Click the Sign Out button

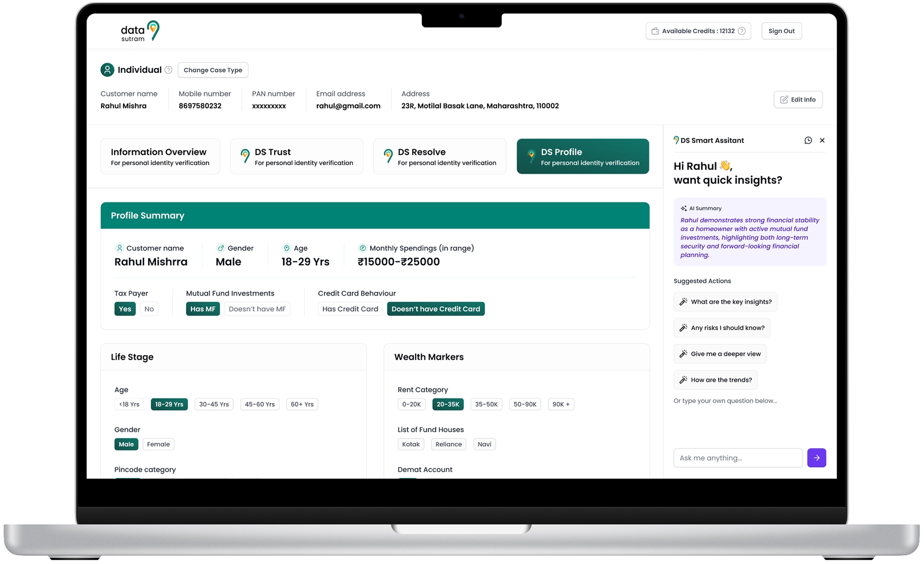tap(781, 31)
